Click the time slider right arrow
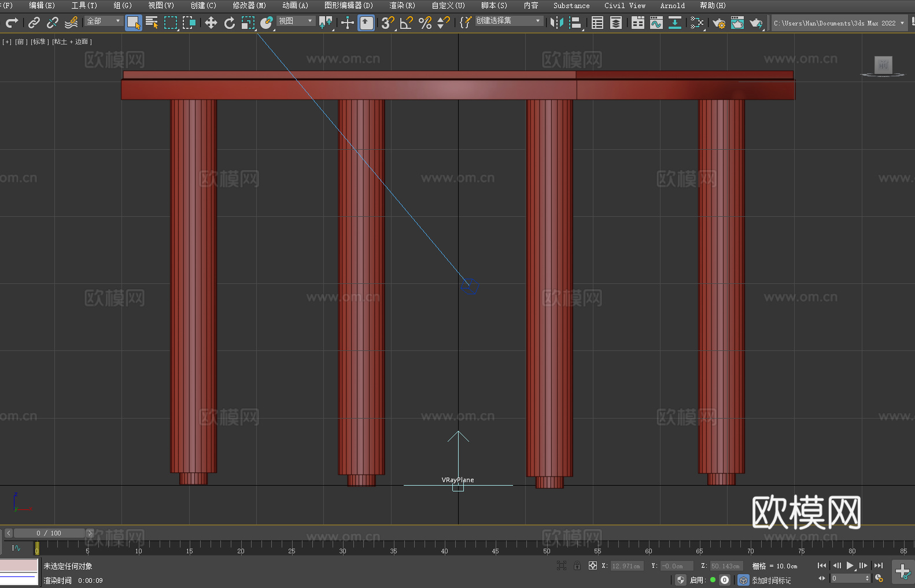This screenshot has width=915, height=588. point(90,533)
